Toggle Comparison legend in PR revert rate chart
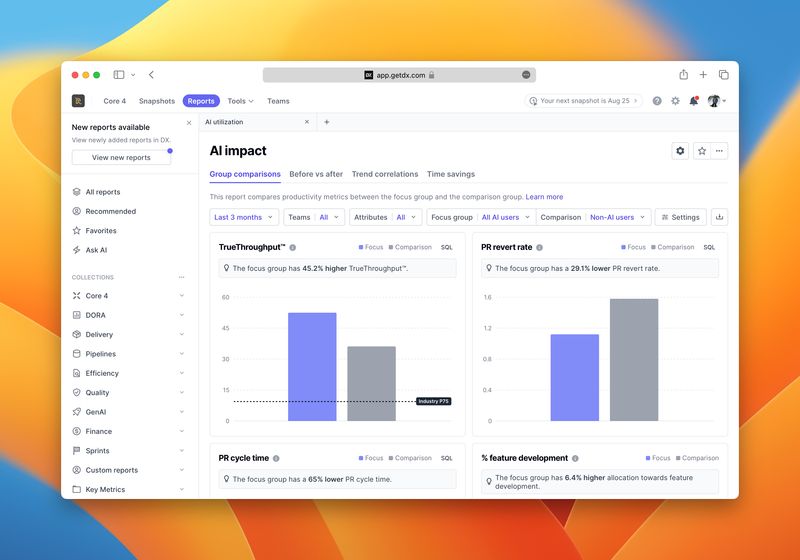800x560 pixels. point(671,247)
